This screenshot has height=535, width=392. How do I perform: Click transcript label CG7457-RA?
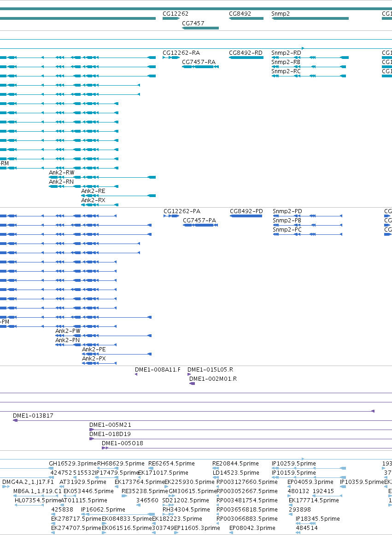click(199, 62)
